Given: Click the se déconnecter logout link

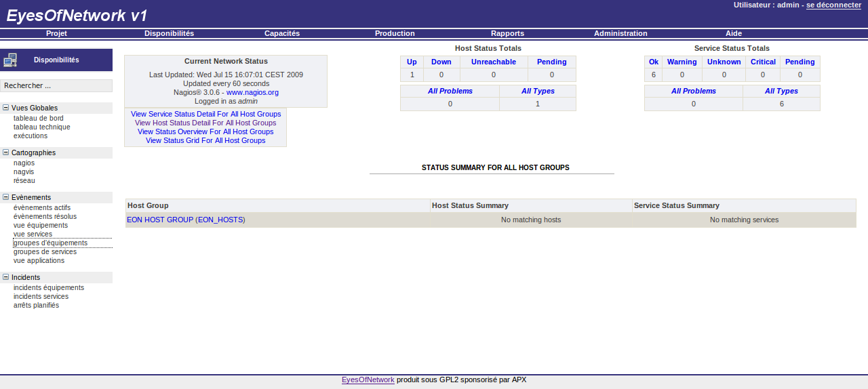Looking at the screenshot, I should (x=833, y=5).
